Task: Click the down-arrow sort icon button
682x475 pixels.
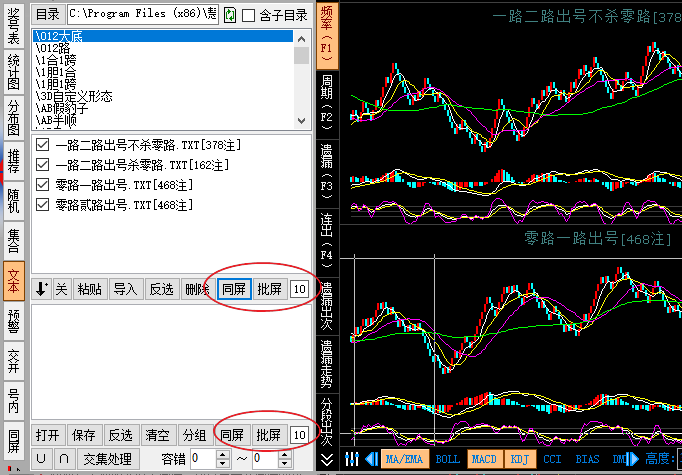Action: tap(41, 289)
